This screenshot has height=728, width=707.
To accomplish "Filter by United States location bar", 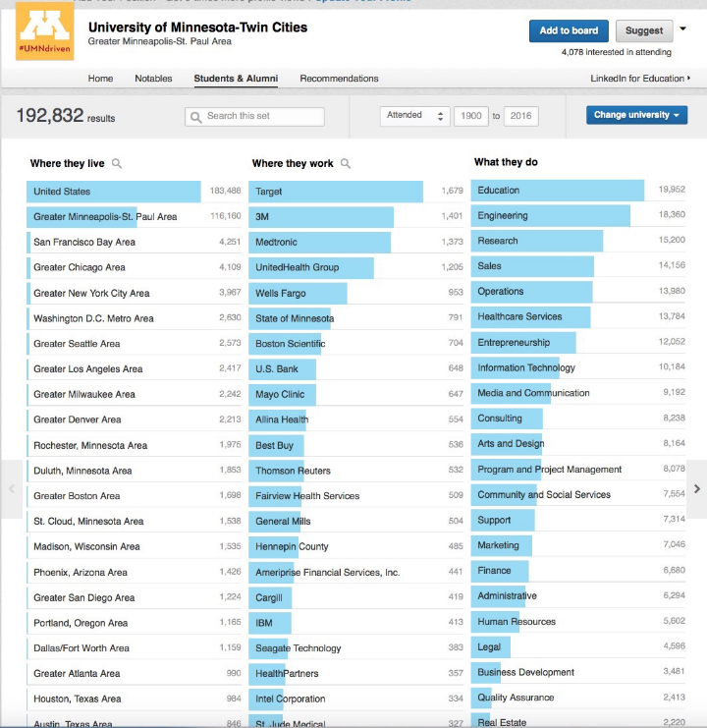I will (x=135, y=192).
